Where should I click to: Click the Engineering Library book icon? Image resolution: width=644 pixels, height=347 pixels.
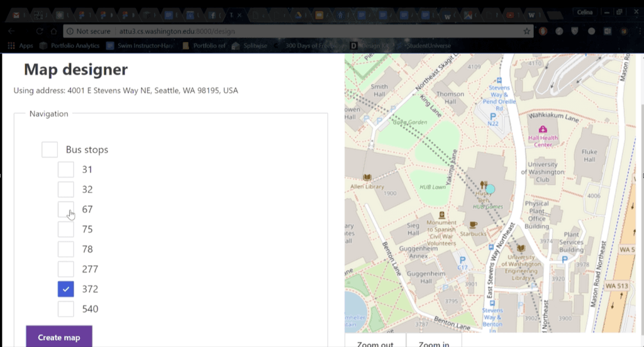click(x=521, y=248)
